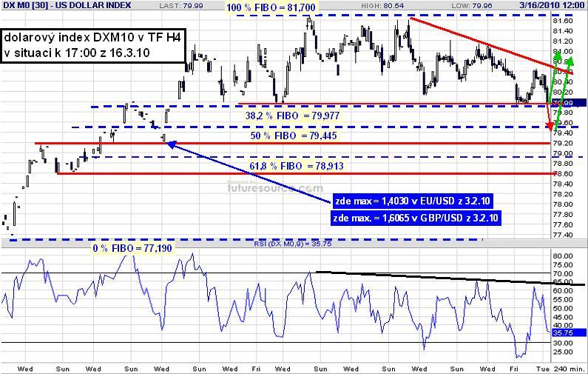Click the 55.00 RSI axis label
588x374 pixels.
point(563,300)
